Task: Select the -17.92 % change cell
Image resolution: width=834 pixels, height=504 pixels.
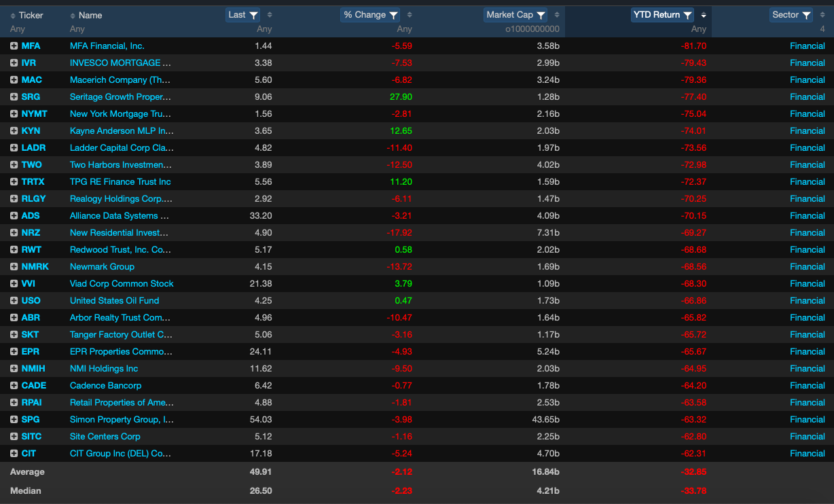Action: point(399,232)
